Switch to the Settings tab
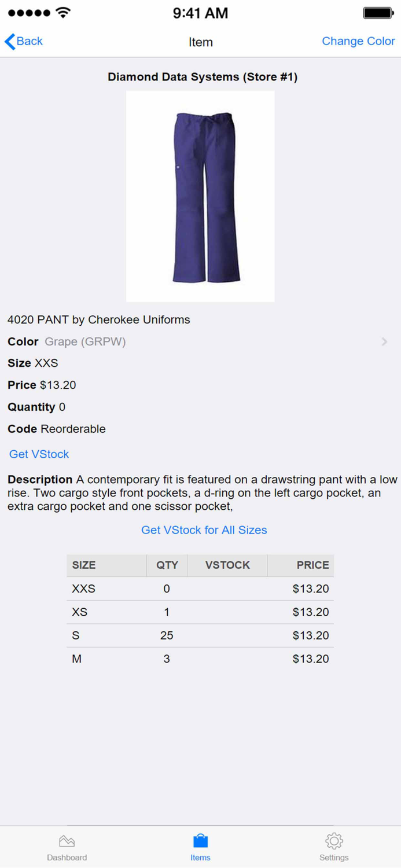Viewport: 401px width, 868px height. click(334, 847)
